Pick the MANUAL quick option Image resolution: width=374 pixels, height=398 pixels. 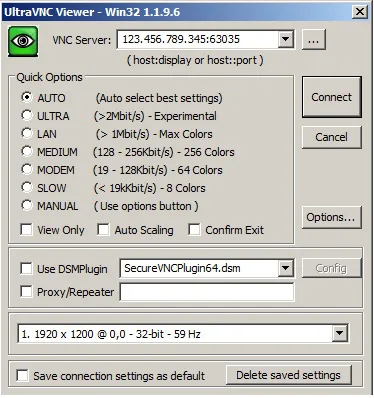pos(27,205)
